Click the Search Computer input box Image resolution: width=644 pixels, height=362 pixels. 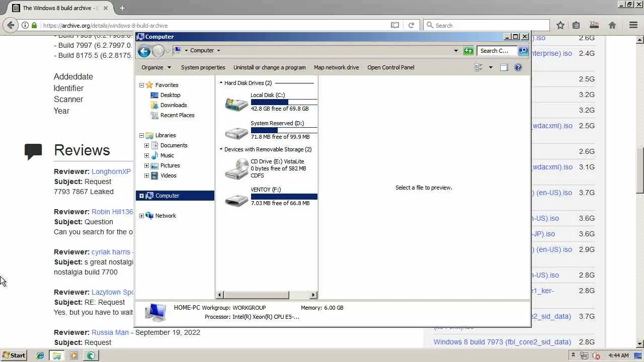tap(497, 51)
